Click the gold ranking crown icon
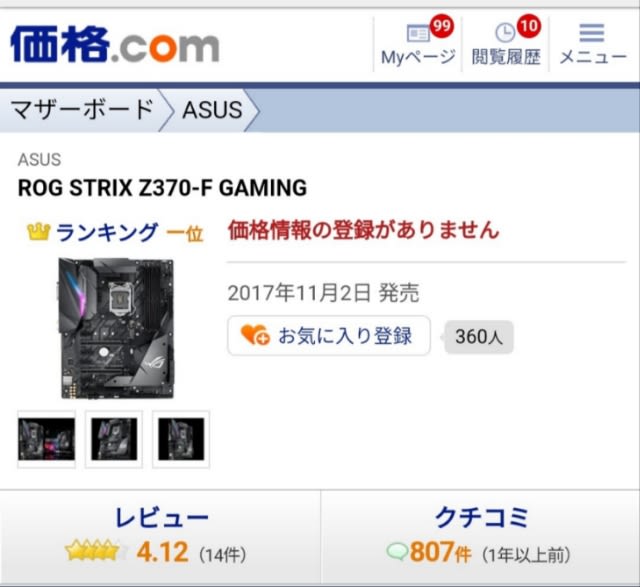 [x=38, y=232]
